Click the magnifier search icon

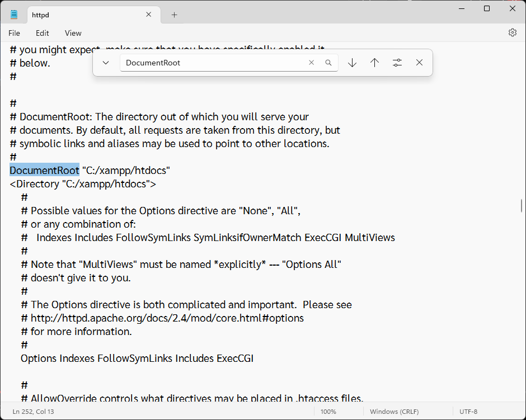(x=328, y=63)
